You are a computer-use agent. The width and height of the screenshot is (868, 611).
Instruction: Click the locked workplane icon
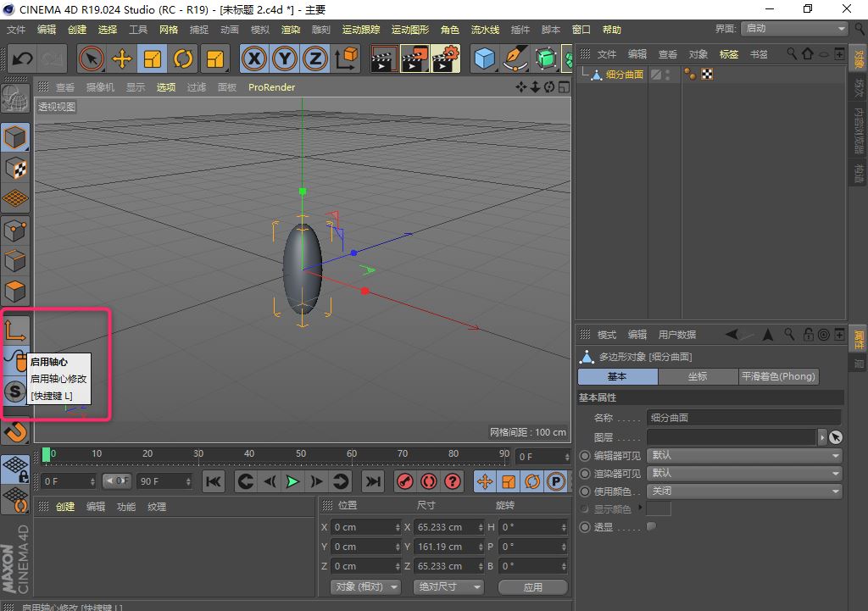(15, 469)
